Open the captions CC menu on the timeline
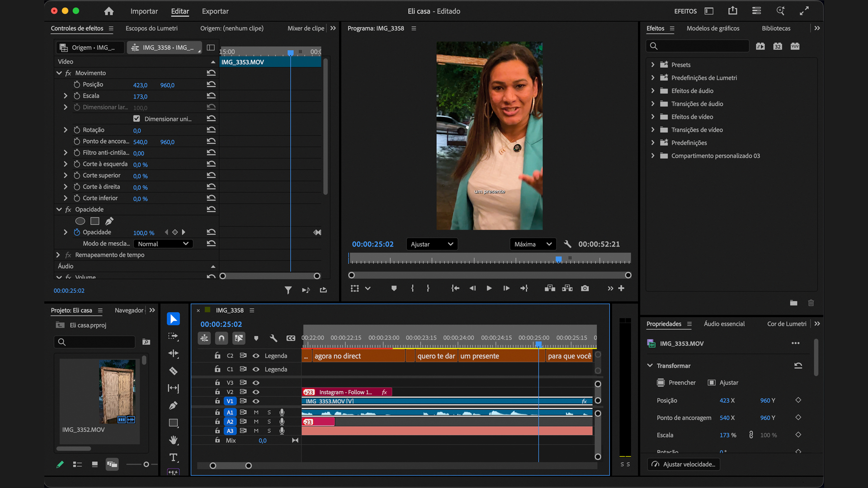The width and height of the screenshot is (868, 488). point(291,338)
